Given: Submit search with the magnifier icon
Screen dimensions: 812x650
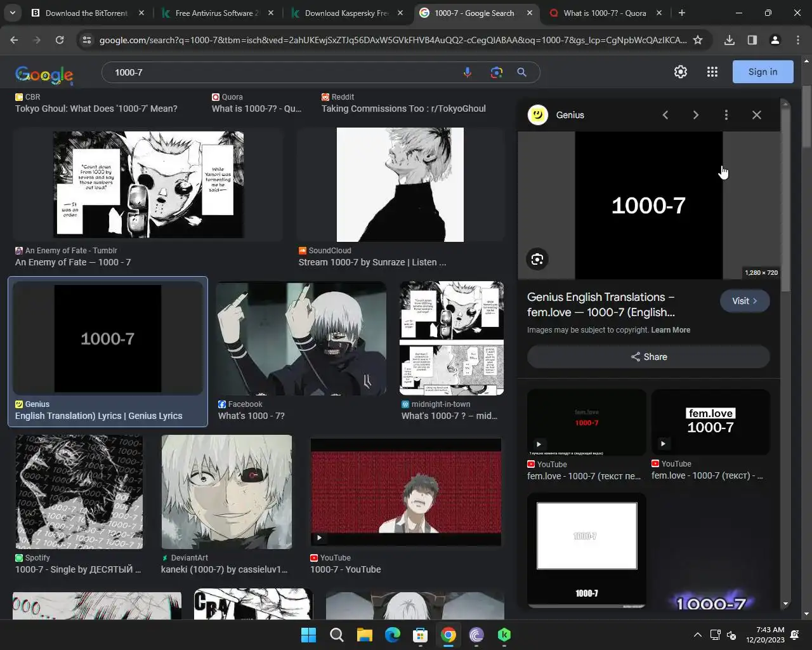Looking at the screenshot, I should click(x=522, y=72).
